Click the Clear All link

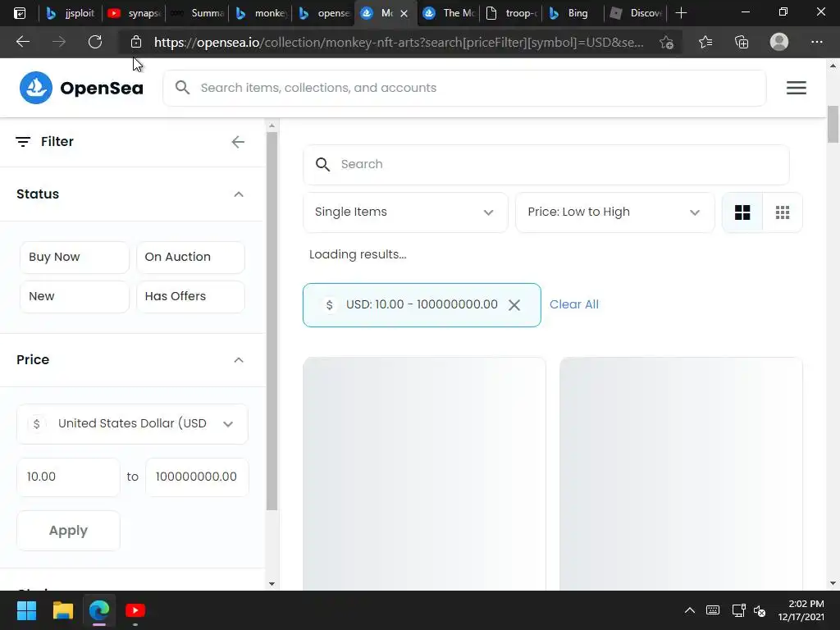573,304
